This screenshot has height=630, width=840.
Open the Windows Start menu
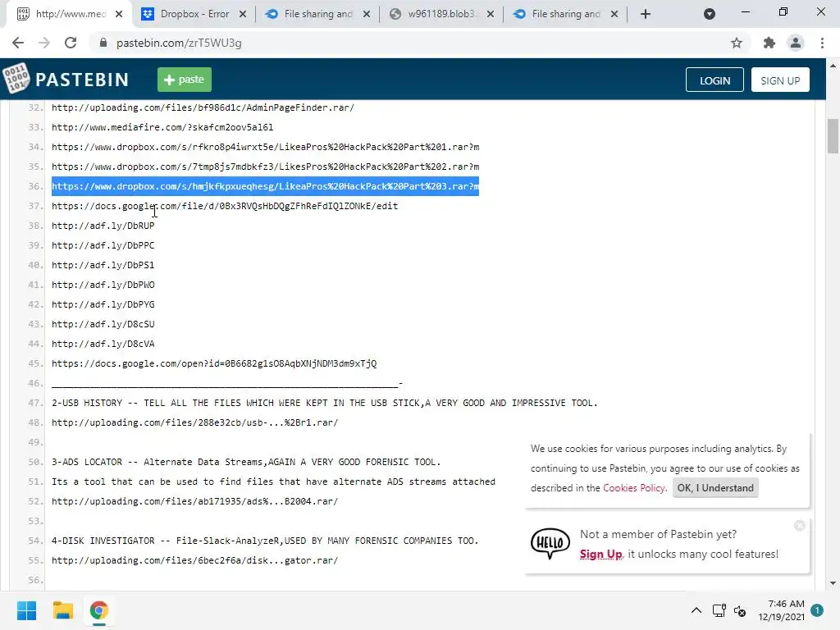26,610
